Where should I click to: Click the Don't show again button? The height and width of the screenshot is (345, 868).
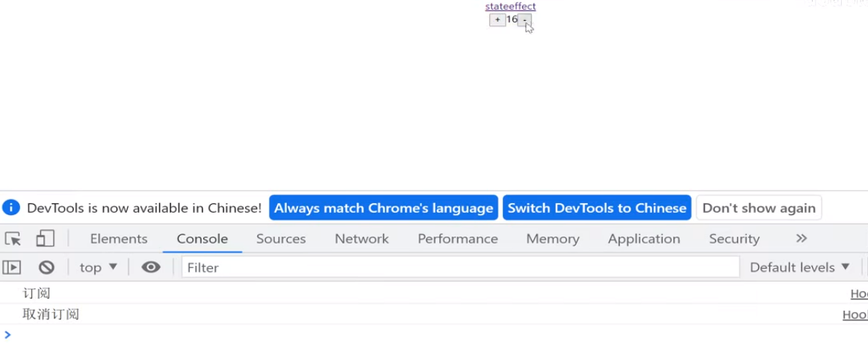coord(759,208)
